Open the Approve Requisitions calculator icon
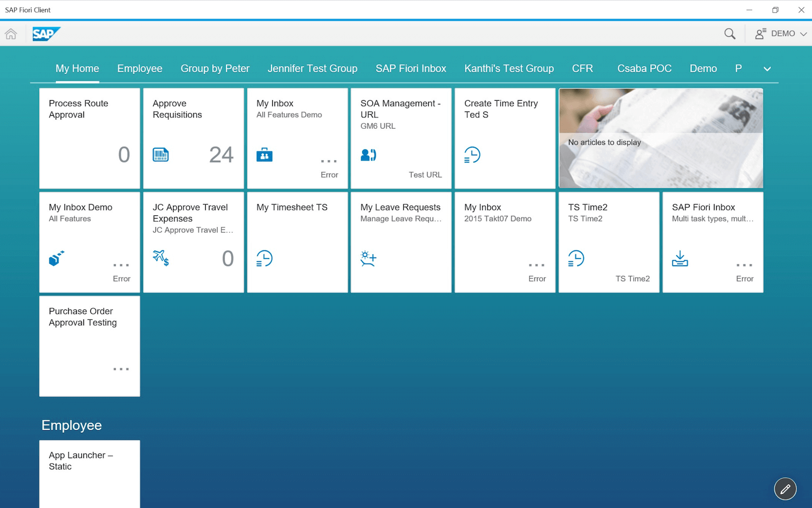 160,155
